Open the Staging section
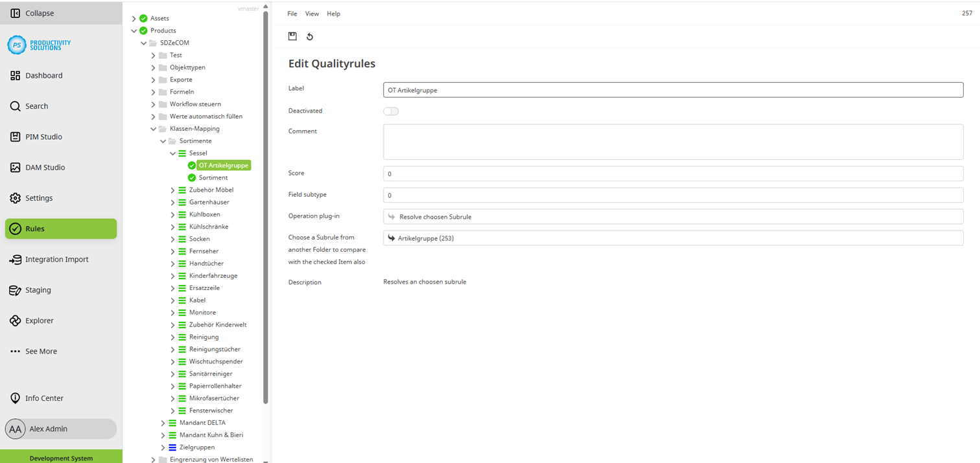This screenshot has width=980, height=463. 38,290
